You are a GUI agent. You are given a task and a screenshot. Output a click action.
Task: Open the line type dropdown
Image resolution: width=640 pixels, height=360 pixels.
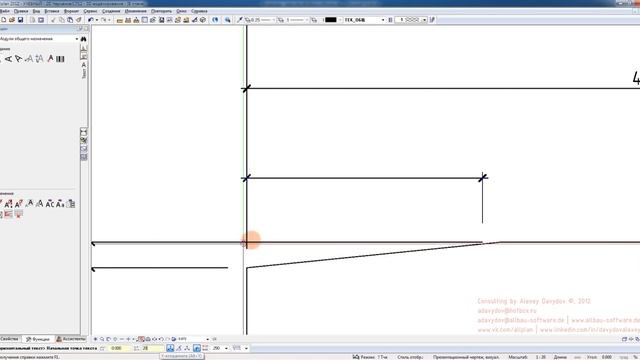point(307,20)
